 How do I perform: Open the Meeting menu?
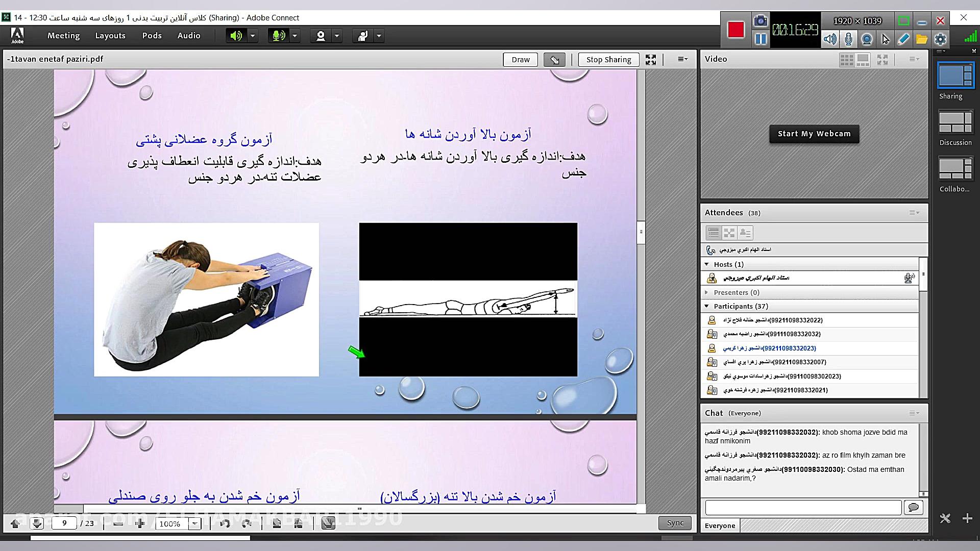click(63, 35)
